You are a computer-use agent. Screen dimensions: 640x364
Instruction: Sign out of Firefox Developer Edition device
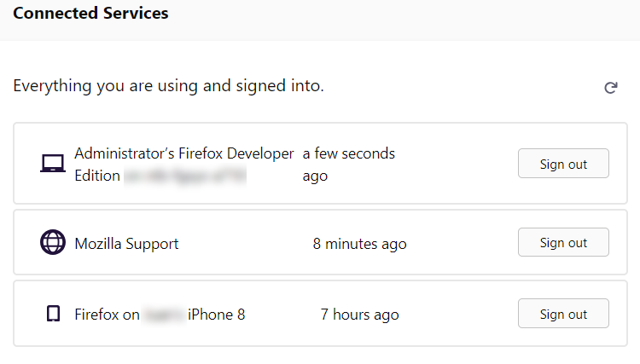point(563,164)
